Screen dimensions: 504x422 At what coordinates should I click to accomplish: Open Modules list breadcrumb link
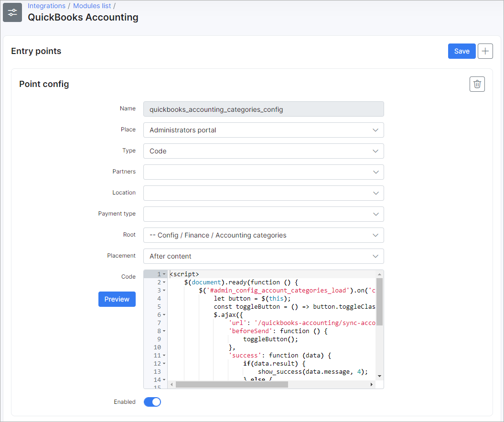tap(92, 6)
